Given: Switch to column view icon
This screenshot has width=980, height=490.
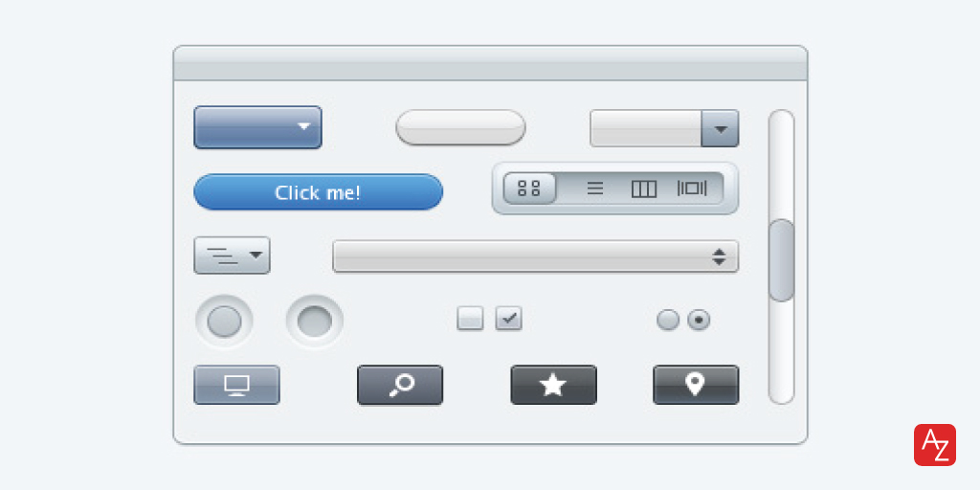Looking at the screenshot, I should pos(644,189).
